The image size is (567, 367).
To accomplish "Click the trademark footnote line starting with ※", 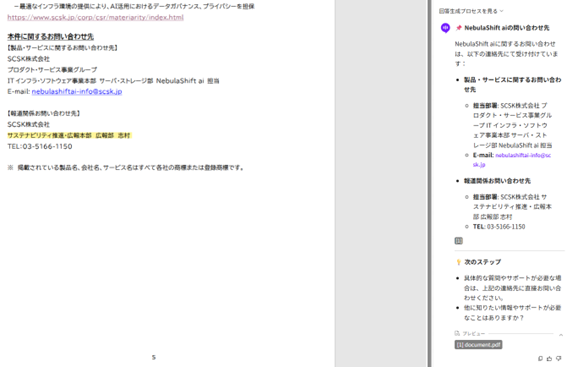I will click(x=126, y=168).
